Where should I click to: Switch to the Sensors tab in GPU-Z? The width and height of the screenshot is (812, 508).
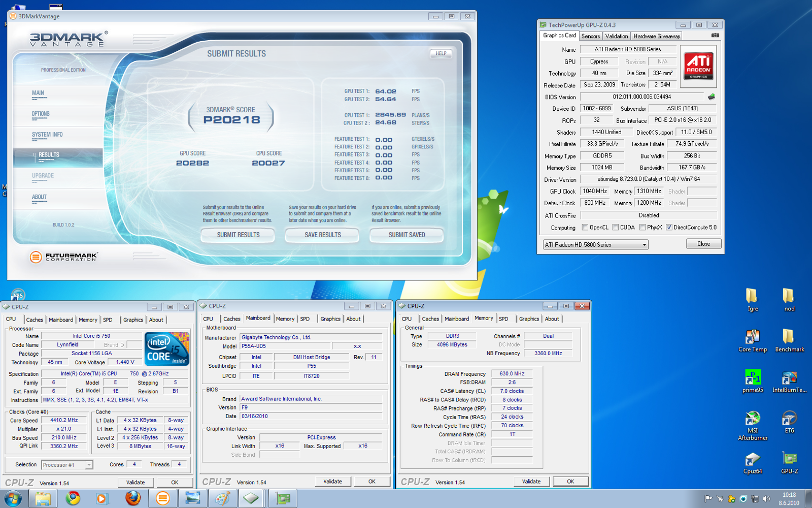tap(590, 36)
